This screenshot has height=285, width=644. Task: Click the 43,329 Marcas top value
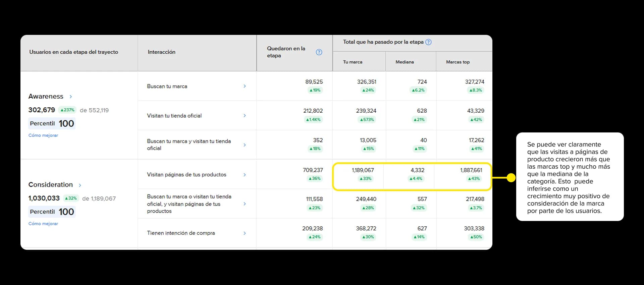pyautogui.click(x=476, y=111)
